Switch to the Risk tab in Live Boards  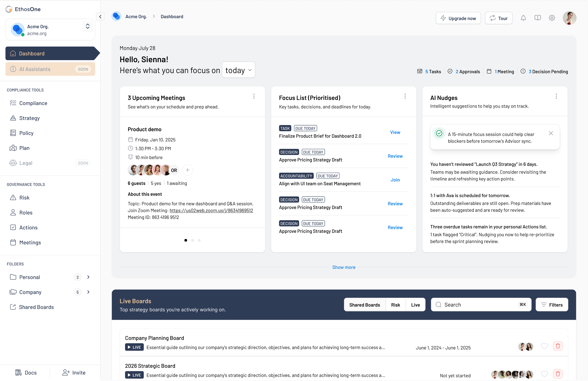click(x=395, y=305)
